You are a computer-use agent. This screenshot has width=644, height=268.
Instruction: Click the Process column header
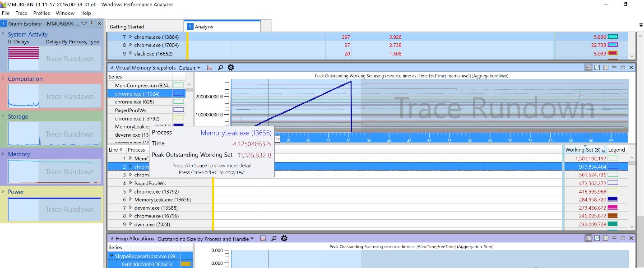click(136, 150)
